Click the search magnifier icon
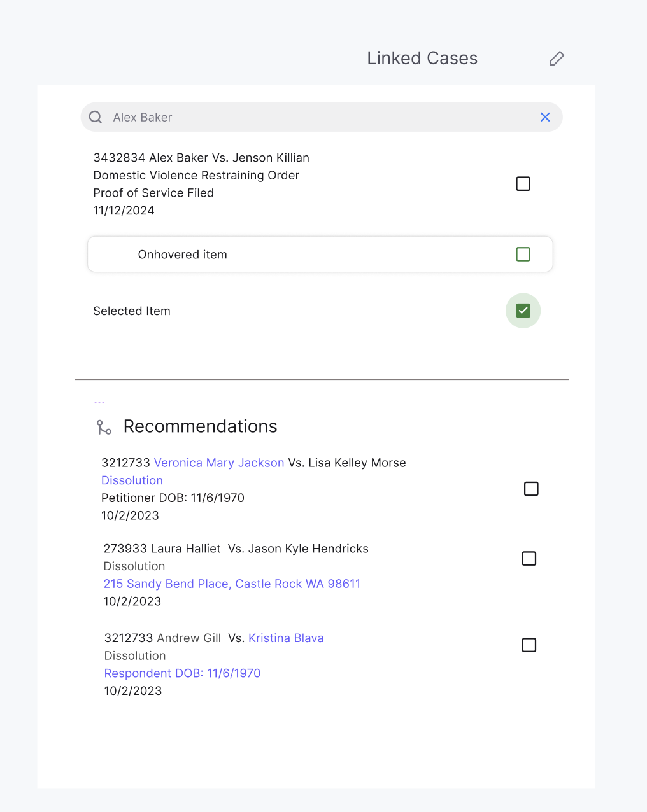 [x=95, y=117]
